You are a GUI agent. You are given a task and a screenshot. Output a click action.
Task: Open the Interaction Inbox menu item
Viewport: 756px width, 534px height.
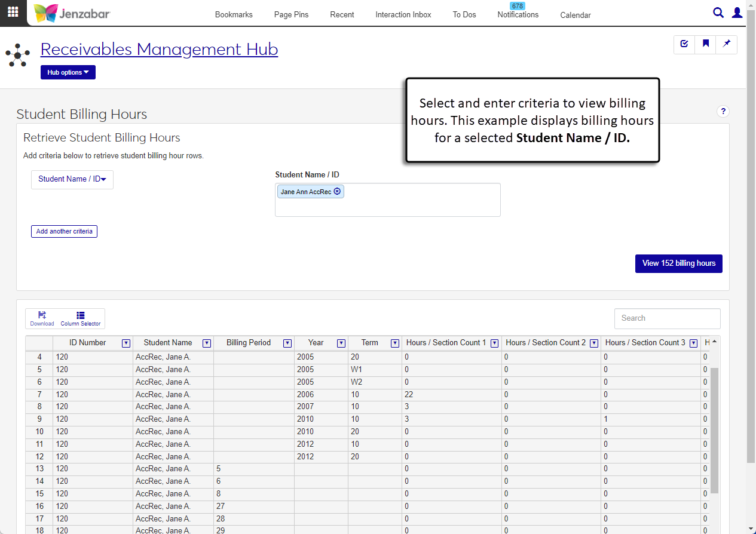coord(403,14)
